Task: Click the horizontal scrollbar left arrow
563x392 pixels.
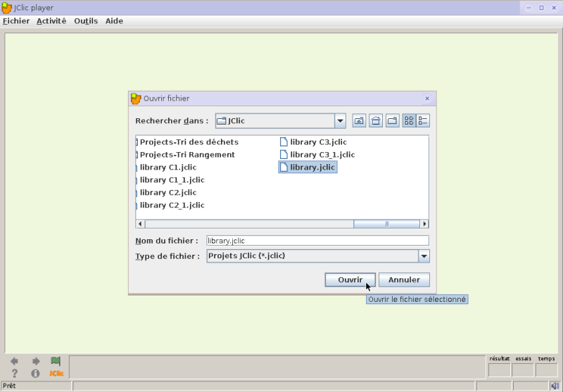Action: click(x=140, y=224)
